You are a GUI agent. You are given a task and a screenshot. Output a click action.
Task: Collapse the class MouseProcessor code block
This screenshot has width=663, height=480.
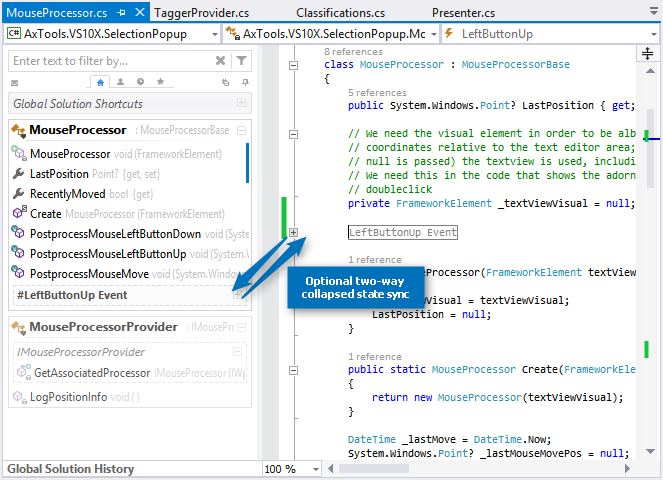[x=293, y=65]
